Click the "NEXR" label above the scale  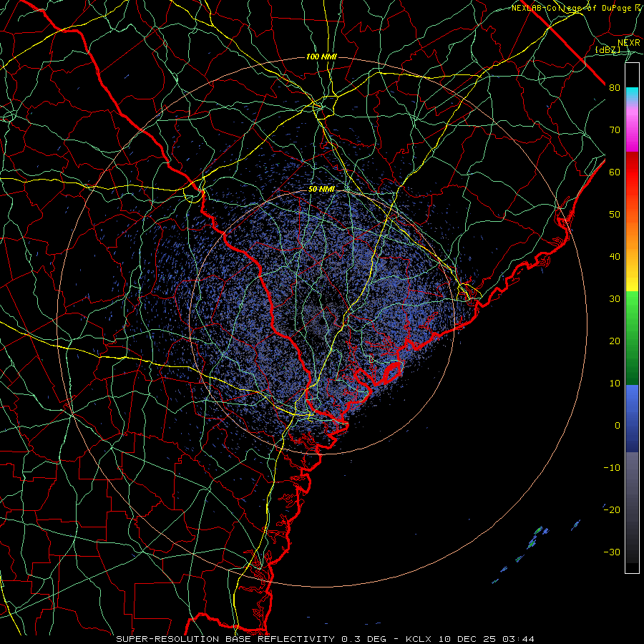point(628,42)
